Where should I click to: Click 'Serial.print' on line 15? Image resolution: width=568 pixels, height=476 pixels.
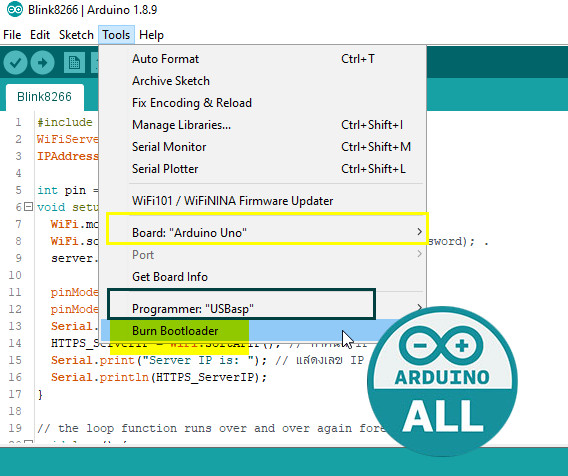click(x=92, y=360)
